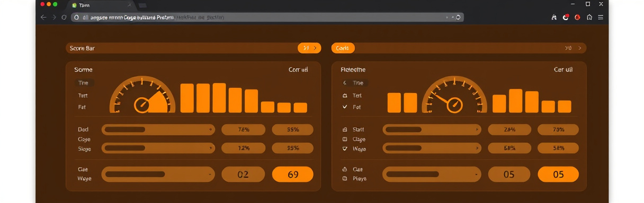This screenshot has width=644, height=203.
Task: Click the dark '05' button in right panel
Action: [x=509, y=174]
